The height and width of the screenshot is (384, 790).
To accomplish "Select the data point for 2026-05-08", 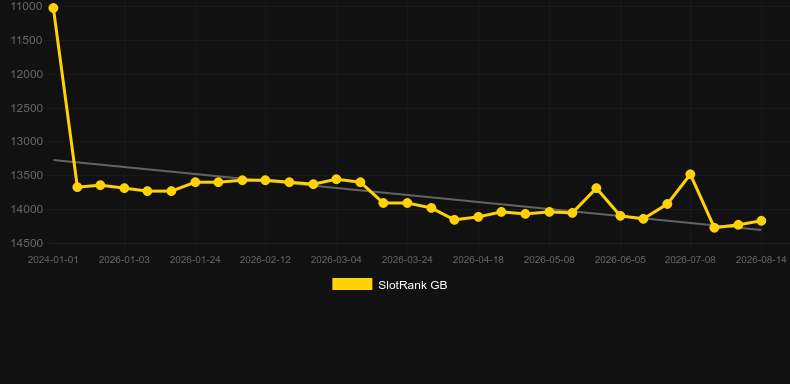I will pos(549,212).
